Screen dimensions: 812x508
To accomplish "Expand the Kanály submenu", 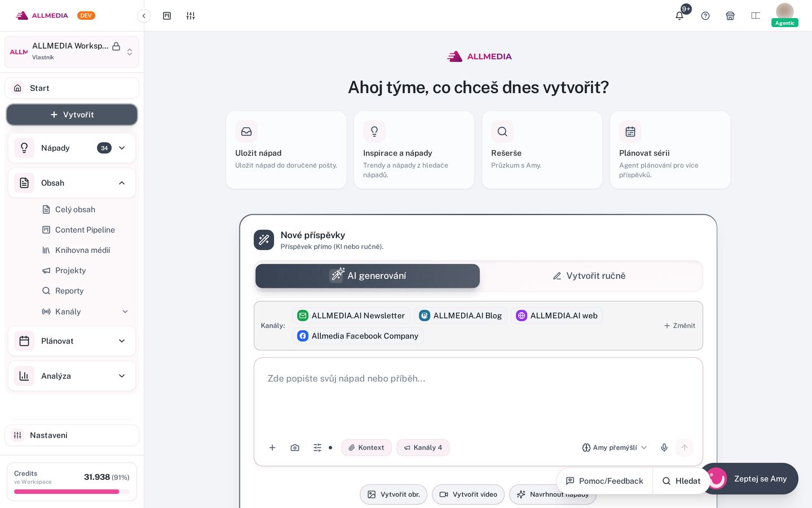I will point(125,312).
